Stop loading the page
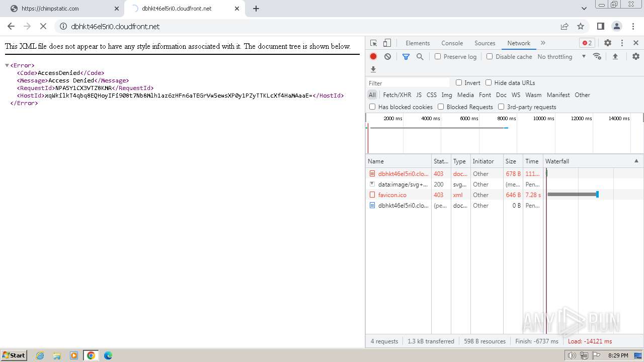Viewport: 644px width, 362px height. (43, 26)
